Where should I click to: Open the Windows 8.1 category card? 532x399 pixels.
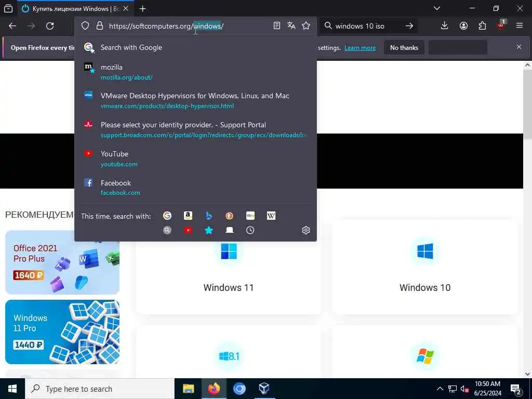[x=229, y=352]
